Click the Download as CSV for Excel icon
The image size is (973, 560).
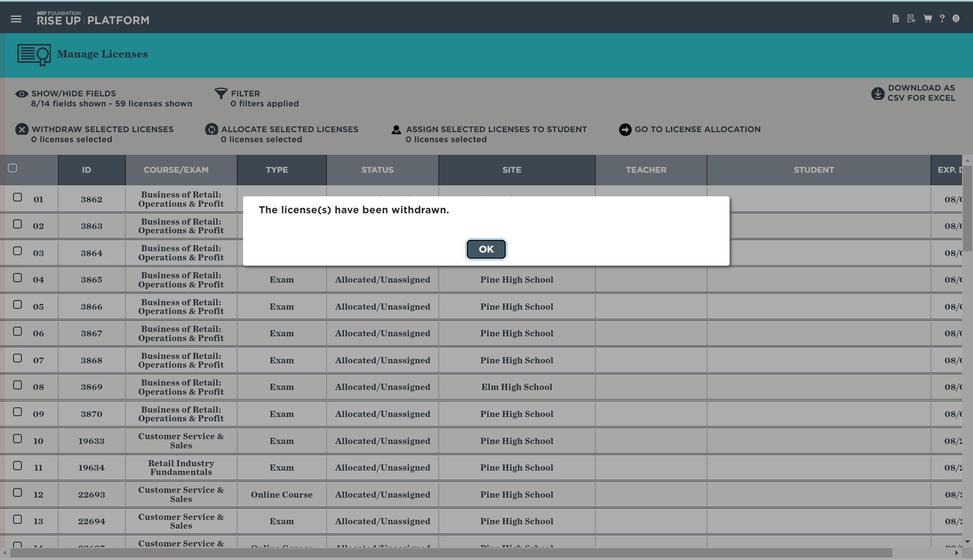coord(877,93)
